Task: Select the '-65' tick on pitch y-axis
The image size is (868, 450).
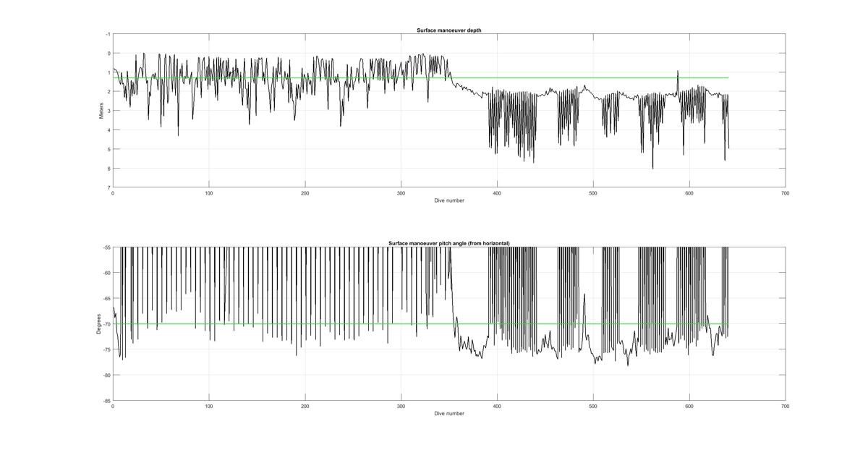Action: 106,298
